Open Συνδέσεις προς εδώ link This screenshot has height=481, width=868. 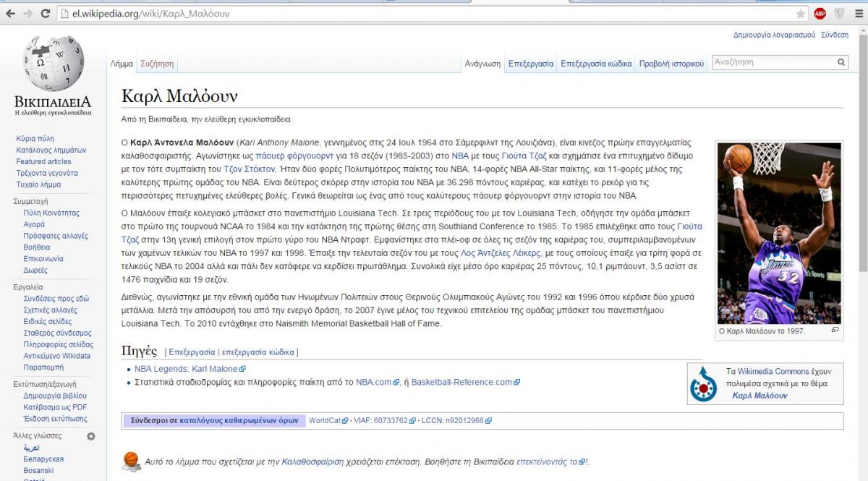(56, 299)
